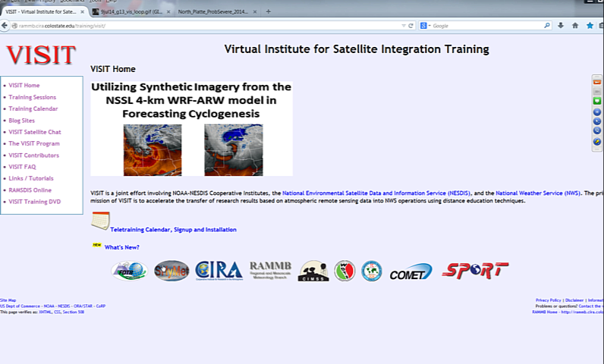Open the Teletraining Calendar, Signup and Installation link
Screen dimensions: 604x364
[173, 229]
